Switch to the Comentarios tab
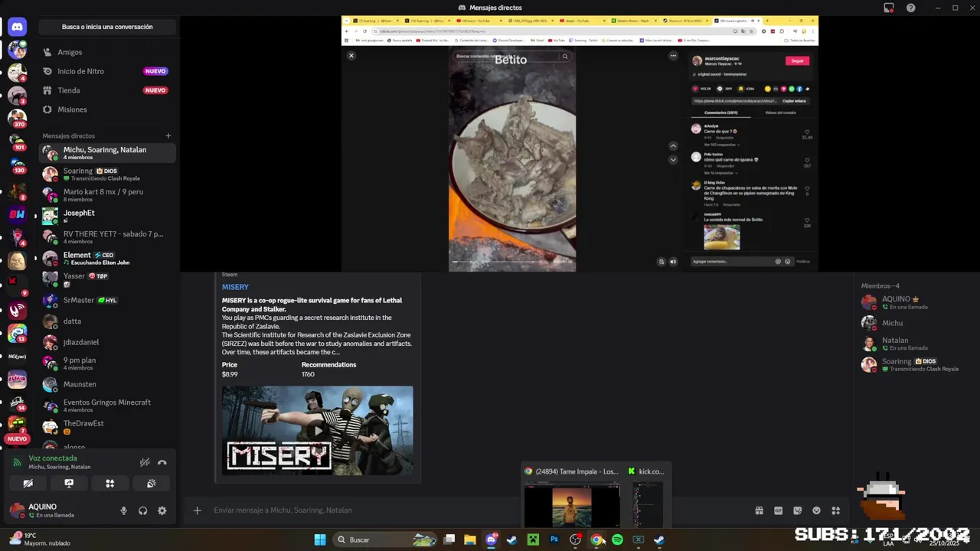This screenshot has width=980, height=551. pos(720,112)
